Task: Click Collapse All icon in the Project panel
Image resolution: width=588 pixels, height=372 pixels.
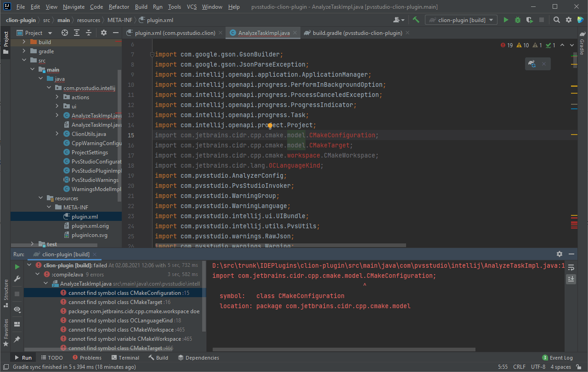Action: [89, 33]
